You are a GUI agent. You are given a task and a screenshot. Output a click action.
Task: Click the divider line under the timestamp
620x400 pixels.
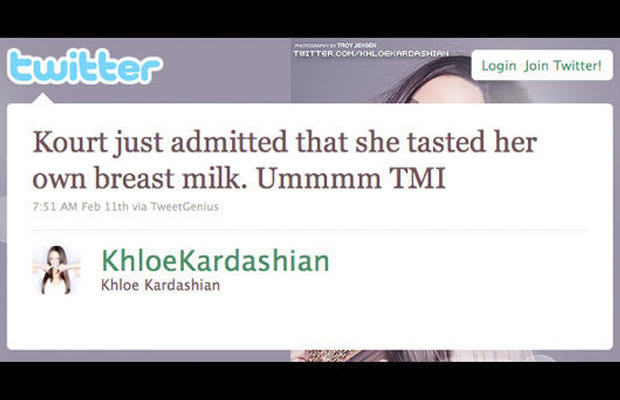(x=310, y=230)
